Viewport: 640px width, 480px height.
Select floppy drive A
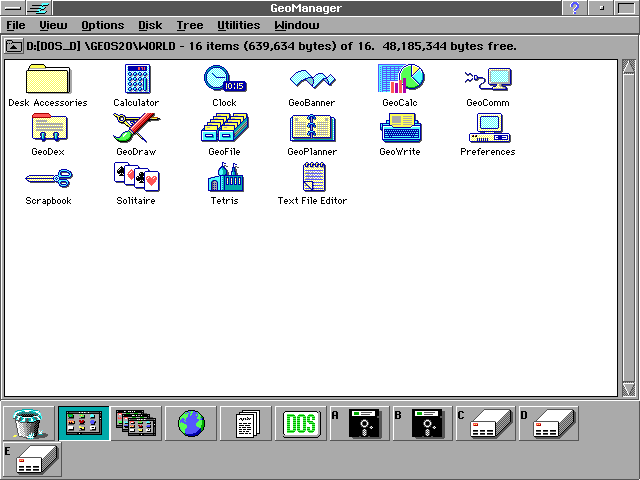click(360, 423)
